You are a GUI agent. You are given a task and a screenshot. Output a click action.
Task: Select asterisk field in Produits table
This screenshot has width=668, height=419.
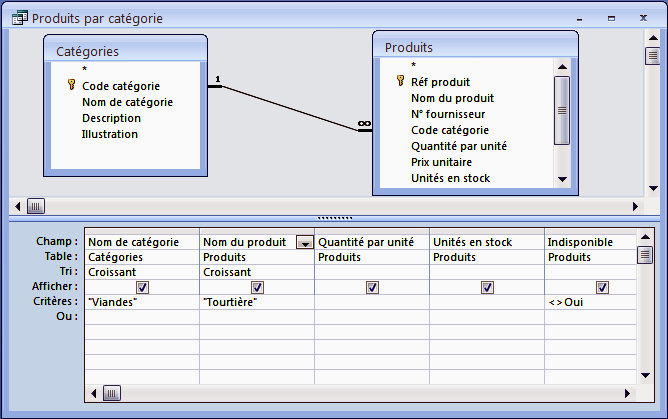coord(413,65)
